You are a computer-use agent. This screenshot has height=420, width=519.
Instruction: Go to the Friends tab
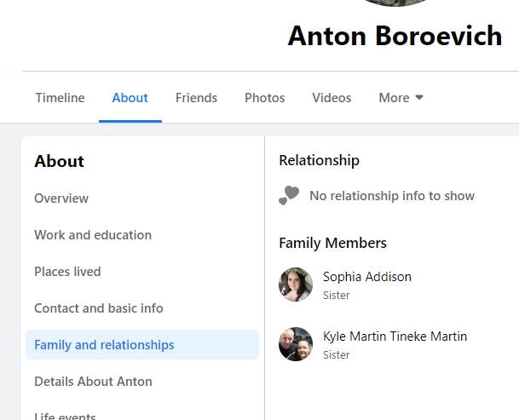(196, 98)
